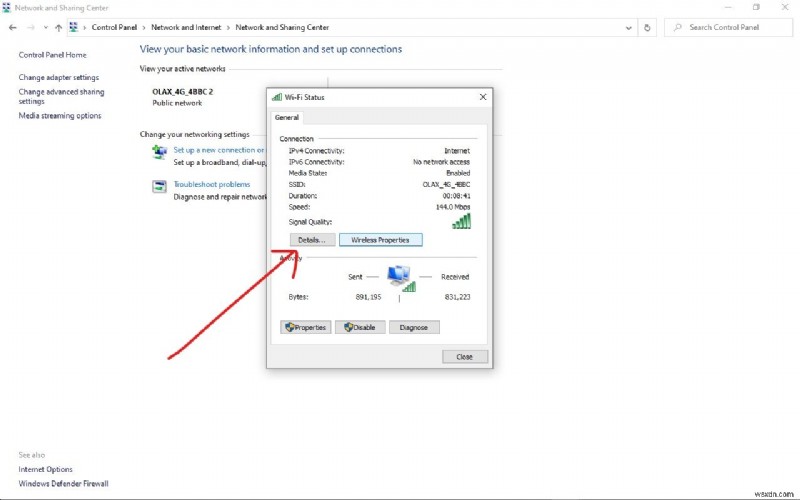800x500 pixels.
Task: Click Network and Sharing Center breadcrumb
Action: 282,28
